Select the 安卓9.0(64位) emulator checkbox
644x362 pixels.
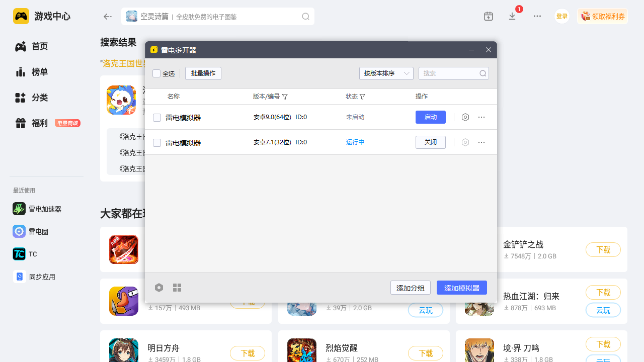[x=157, y=118]
